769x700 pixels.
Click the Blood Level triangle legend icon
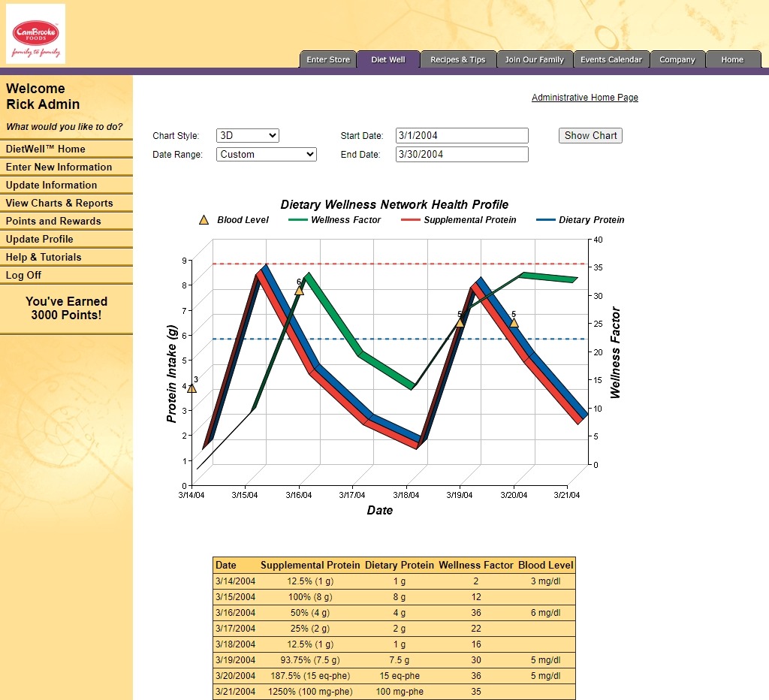click(x=204, y=220)
